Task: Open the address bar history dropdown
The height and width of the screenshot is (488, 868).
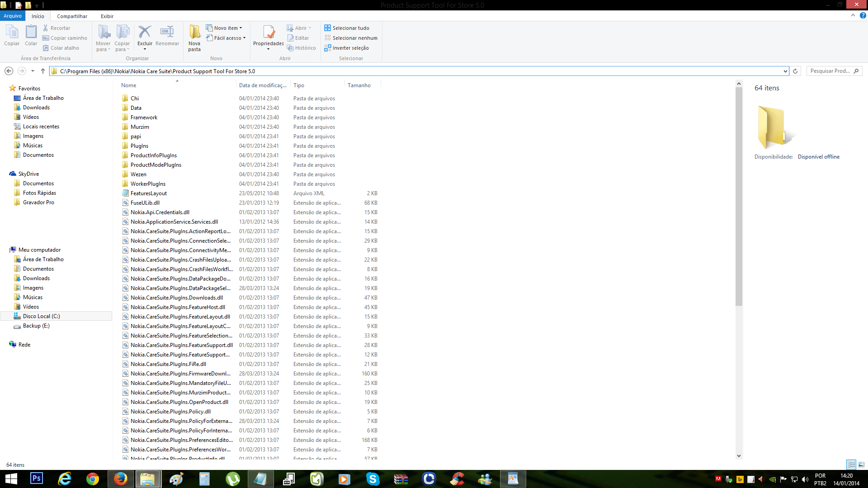Action: (785, 71)
